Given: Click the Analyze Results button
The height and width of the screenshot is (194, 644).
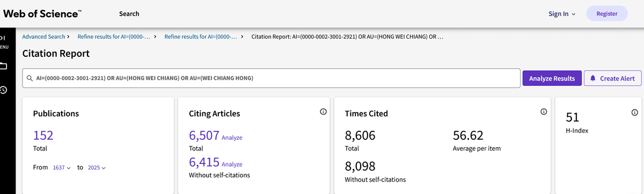Looking at the screenshot, I should click(x=552, y=78).
